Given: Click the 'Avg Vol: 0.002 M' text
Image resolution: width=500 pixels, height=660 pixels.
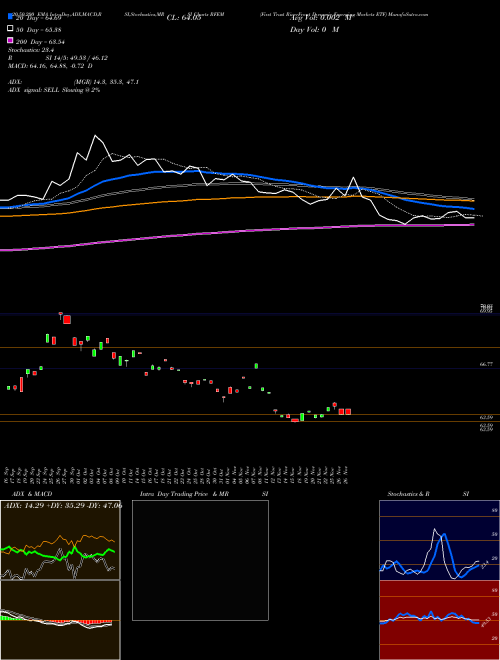Looking at the screenshot, I should 320,18.
